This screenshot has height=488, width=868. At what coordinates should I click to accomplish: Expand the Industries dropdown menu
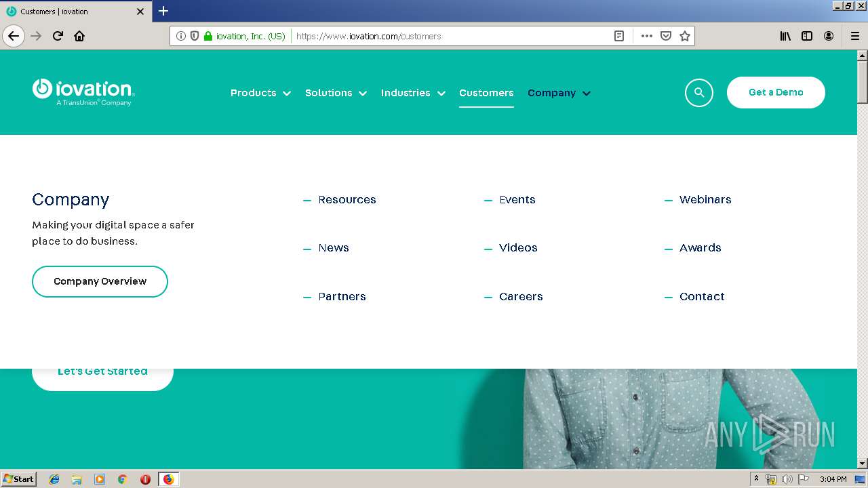click(x=413, y=93)
